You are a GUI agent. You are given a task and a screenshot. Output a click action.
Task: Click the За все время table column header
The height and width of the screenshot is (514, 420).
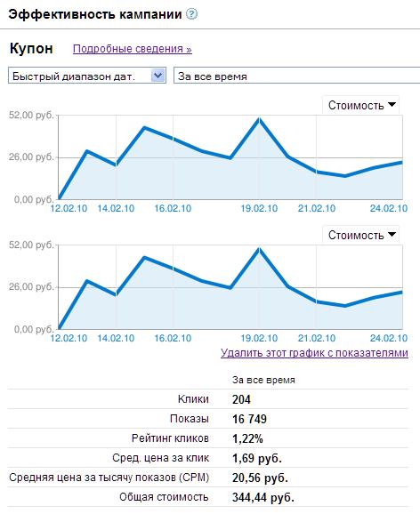263,380
